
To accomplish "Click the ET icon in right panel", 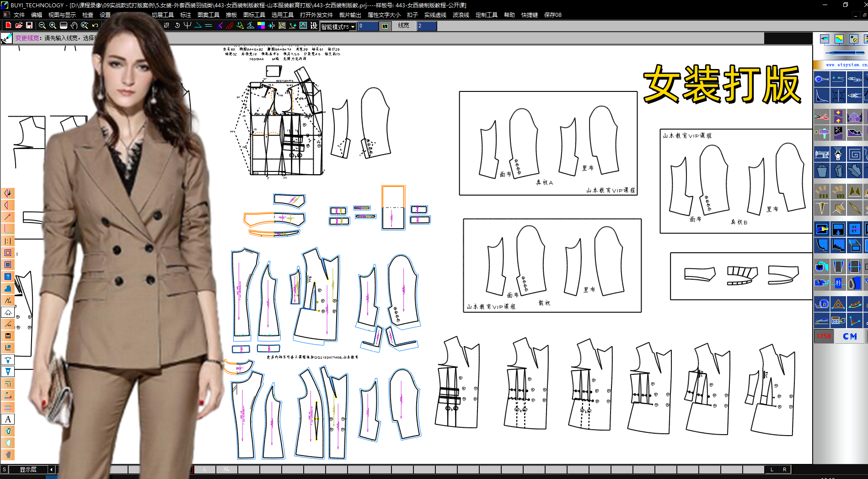I will pos(855,229).
